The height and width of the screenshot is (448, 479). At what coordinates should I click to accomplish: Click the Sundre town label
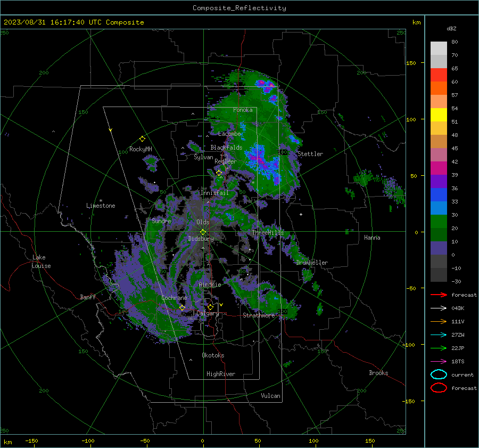pyautogui.click(x=161, y=221)
